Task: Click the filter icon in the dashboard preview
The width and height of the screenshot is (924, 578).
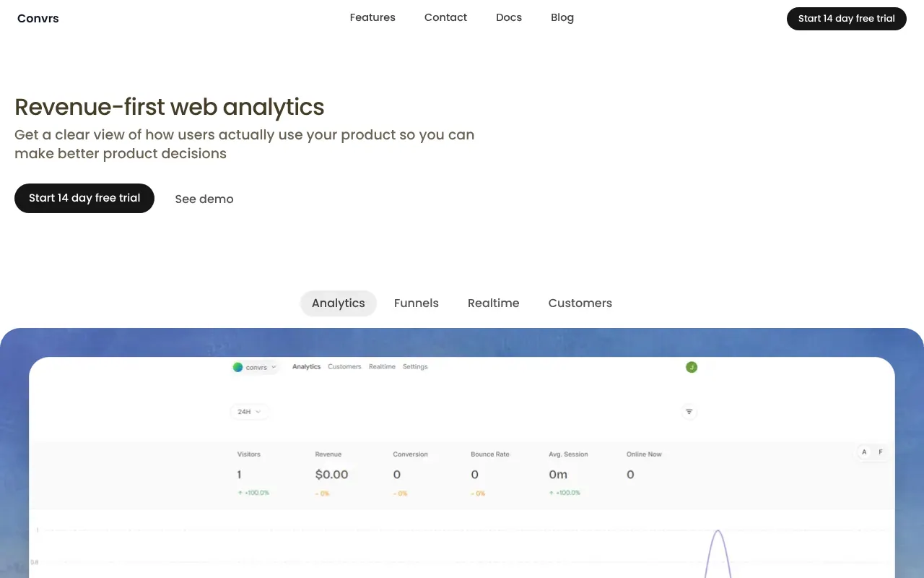Action: point(689,412)
